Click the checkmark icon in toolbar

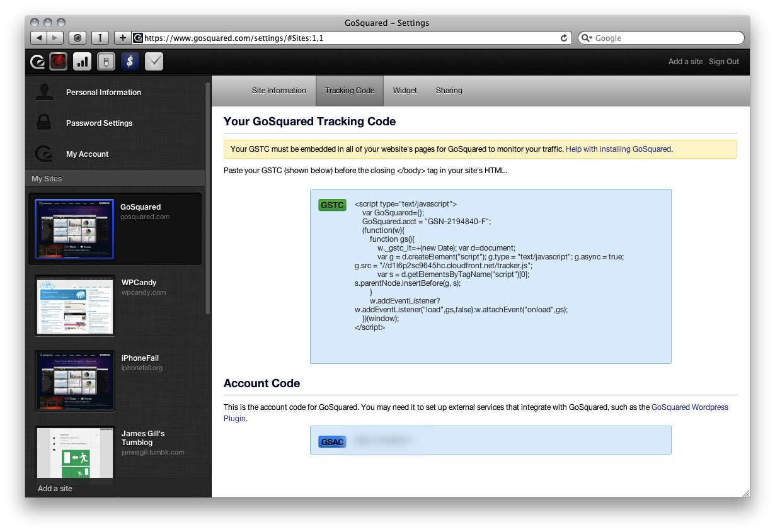pos(154,62)
